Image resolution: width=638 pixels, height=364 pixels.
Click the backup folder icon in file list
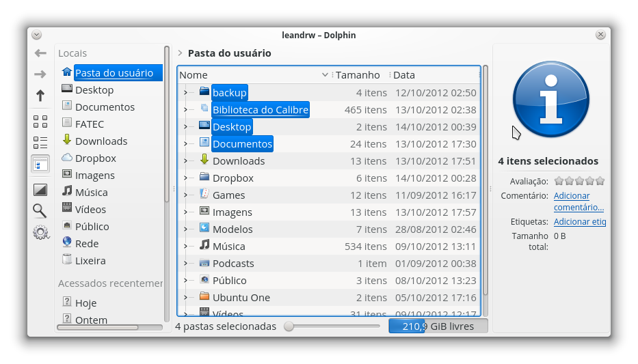click(x=204, y=92)
